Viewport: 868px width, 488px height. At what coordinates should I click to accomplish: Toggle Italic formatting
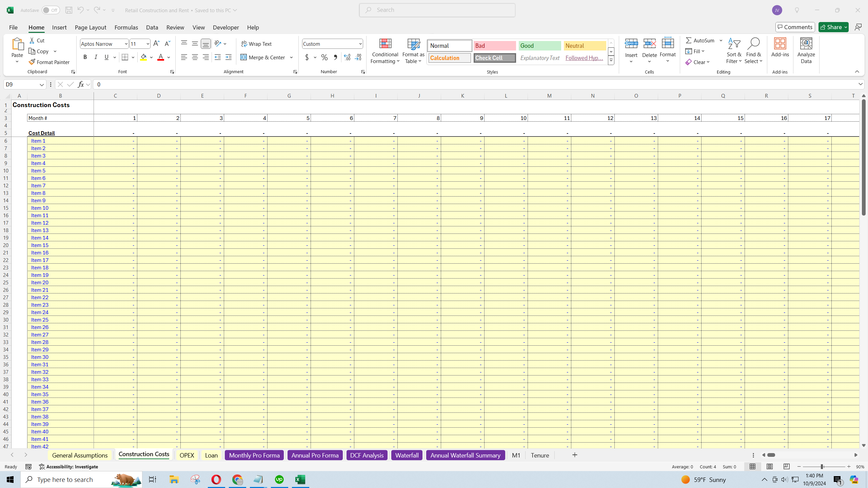click(96, 57)
